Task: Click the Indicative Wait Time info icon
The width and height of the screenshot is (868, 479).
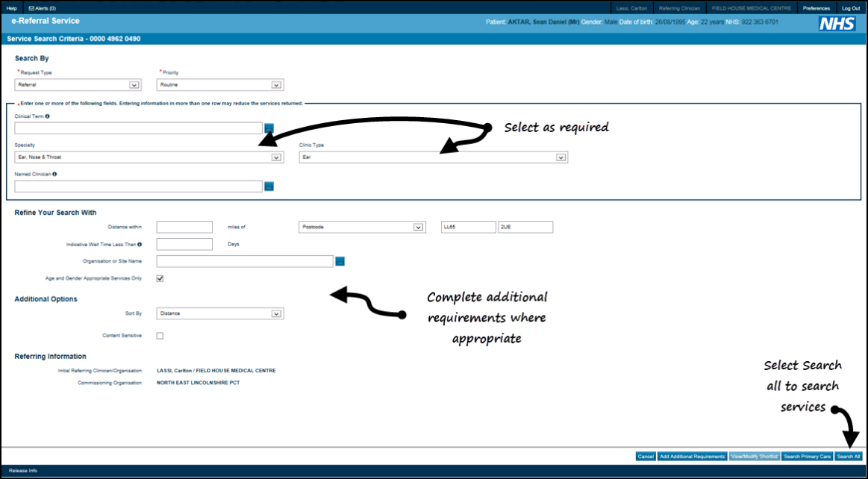Action: (x=140, y=244)
